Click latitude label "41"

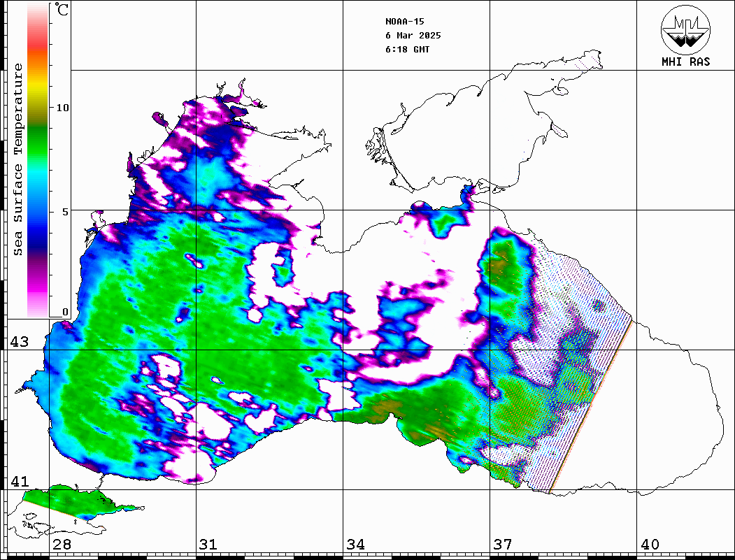pos(20,482)
